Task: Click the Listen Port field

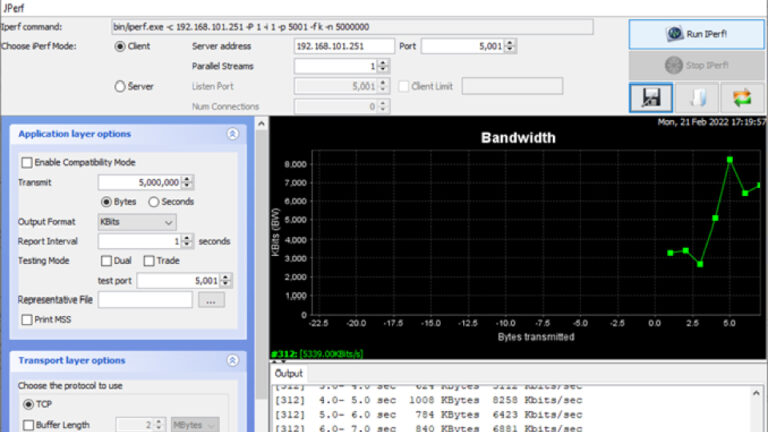Action: pyautogui.click(x=336, y=87)
